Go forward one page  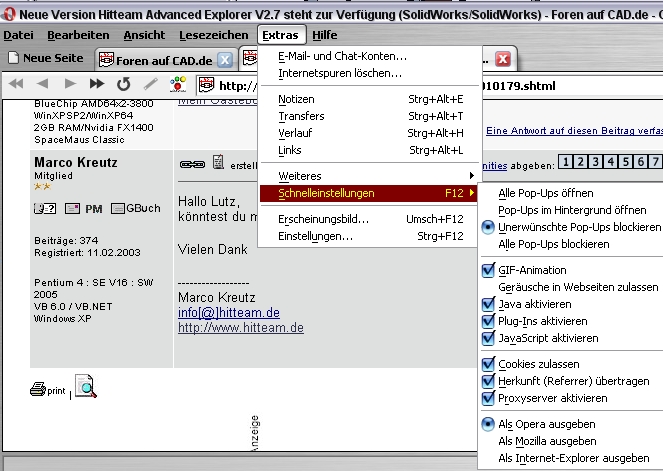70,84
